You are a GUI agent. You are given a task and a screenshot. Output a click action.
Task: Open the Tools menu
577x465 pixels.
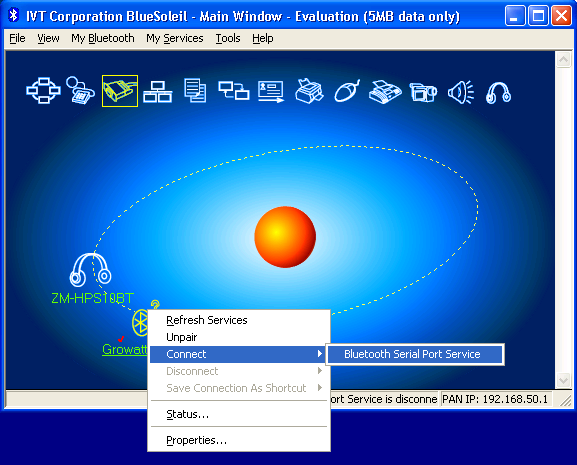[228, 38]
